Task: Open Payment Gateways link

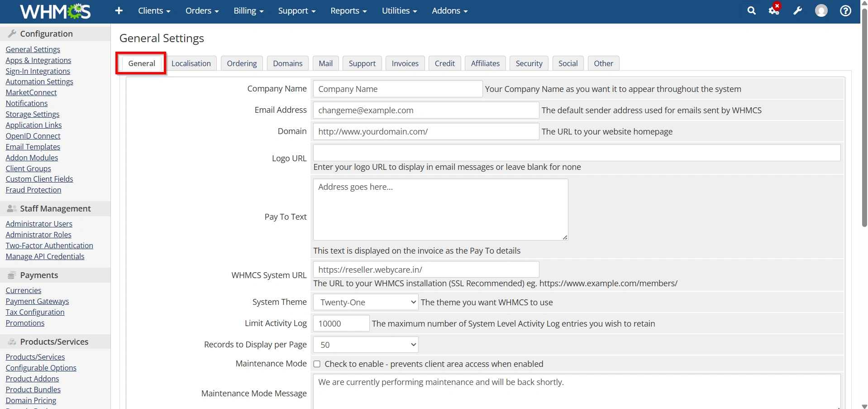Action: point(37,301)
